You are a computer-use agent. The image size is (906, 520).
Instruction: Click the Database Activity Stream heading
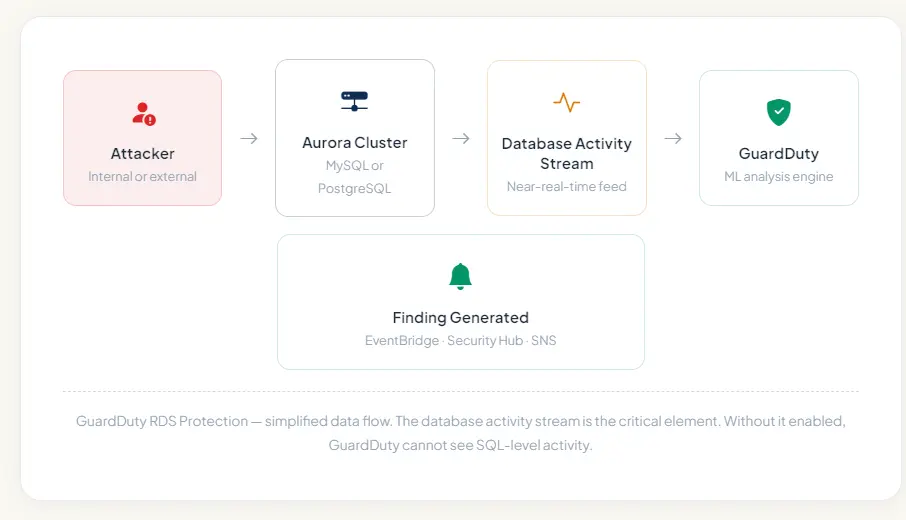click(567, 153)
